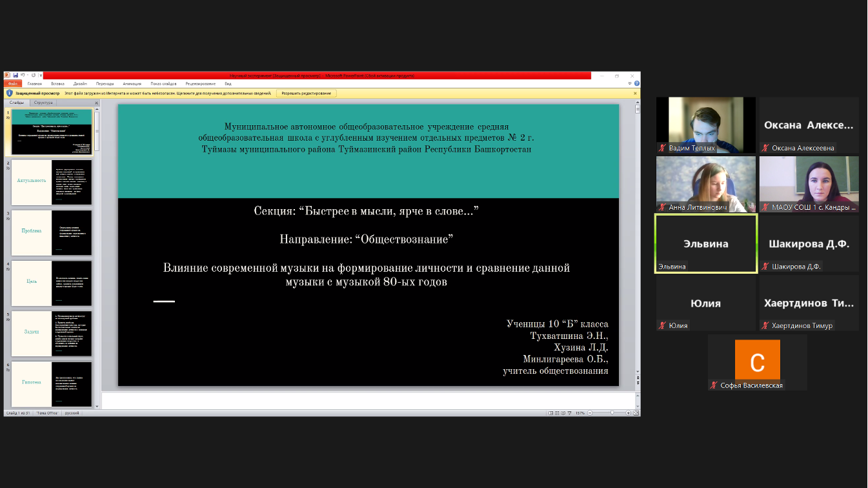The height and width of the screenshot is (488, 868).
Task: Open the Файл menu tab
Action: pyautogui.click(x=12, y=84)
